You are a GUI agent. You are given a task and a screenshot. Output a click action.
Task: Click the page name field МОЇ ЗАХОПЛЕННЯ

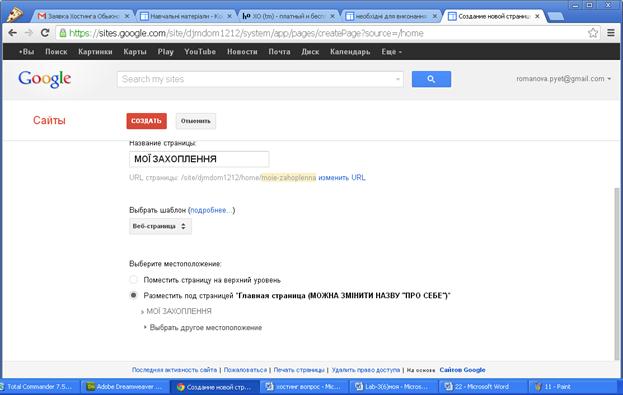pos(199,159)
